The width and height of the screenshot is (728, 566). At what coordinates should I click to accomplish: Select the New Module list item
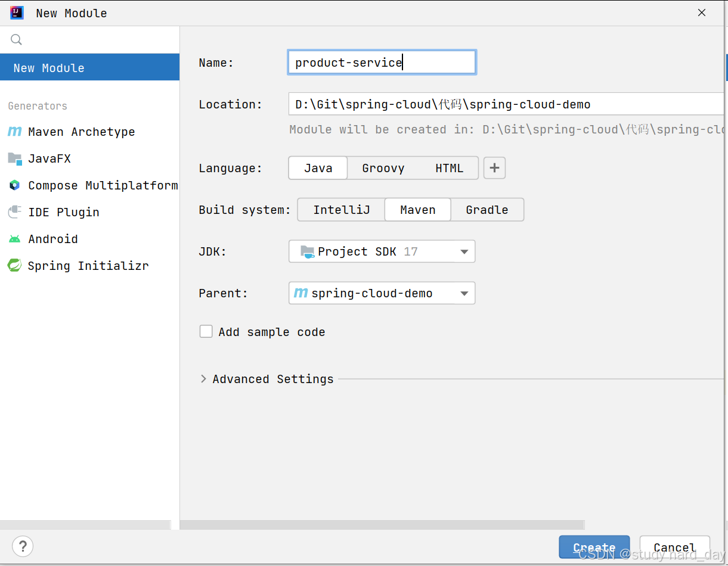point(89,67)
